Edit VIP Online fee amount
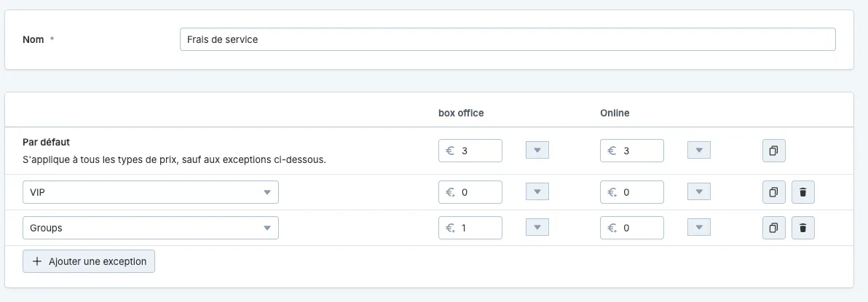This screenshot has height=302, width=868. [632, 192]
